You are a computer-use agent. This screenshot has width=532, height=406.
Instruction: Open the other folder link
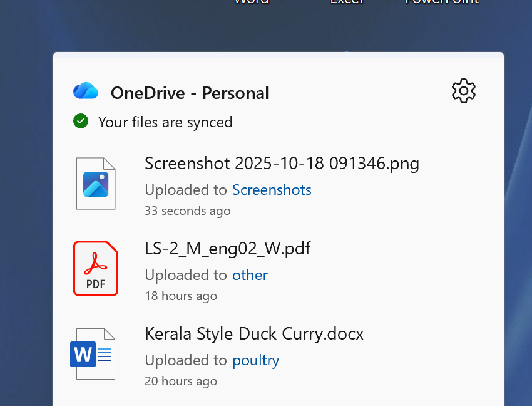tap(250, 275)
